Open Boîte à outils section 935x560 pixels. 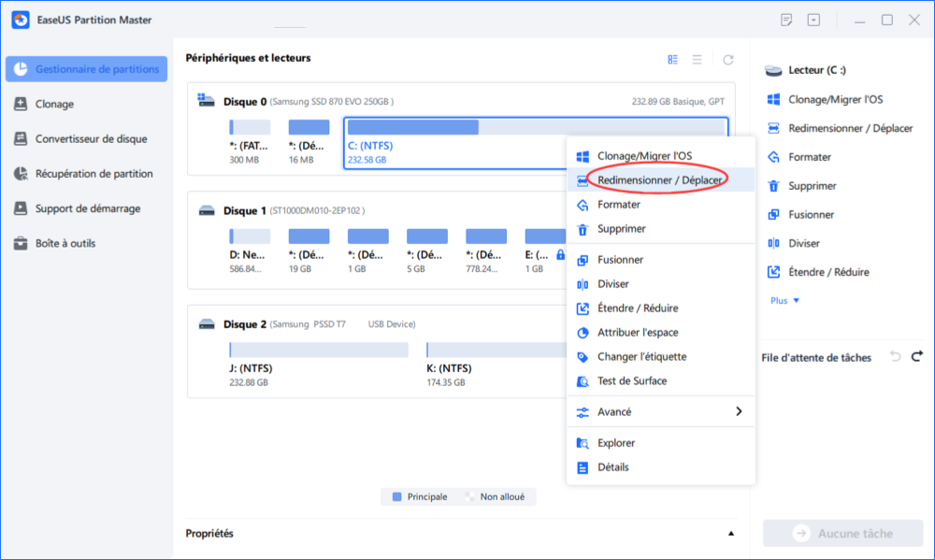pyautogui.click(x=54, y=243)
